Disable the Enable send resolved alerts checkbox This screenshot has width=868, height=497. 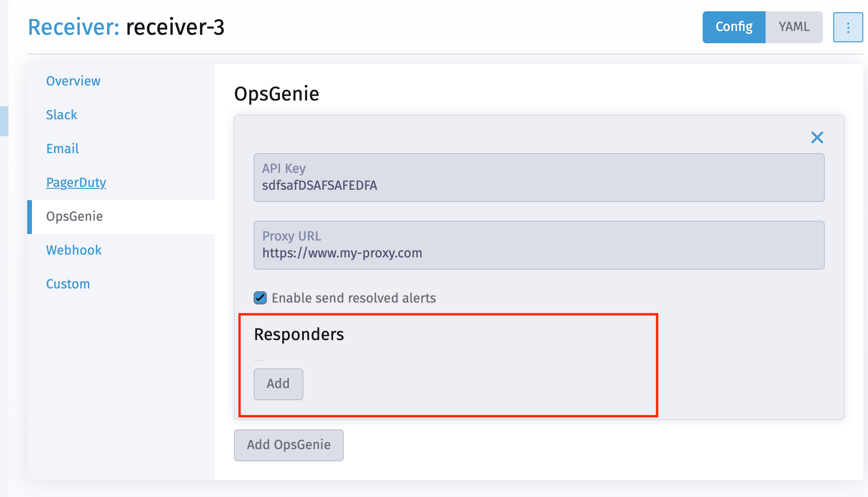click(260, 297)
